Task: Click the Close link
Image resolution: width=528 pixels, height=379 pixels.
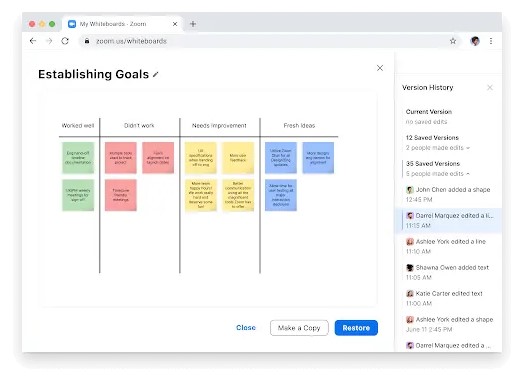Action: 246,328
